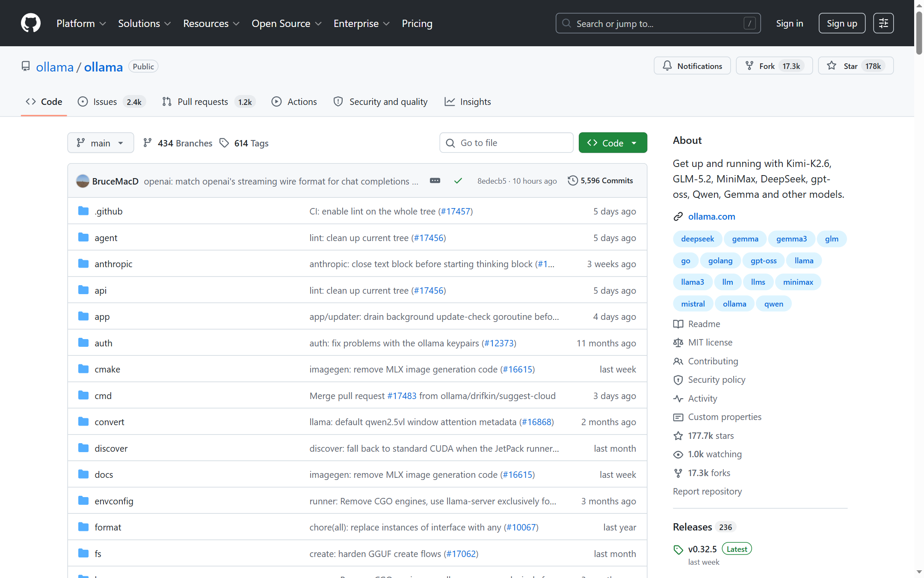Click the link icon next to ollama.com

tap(678, 217)
